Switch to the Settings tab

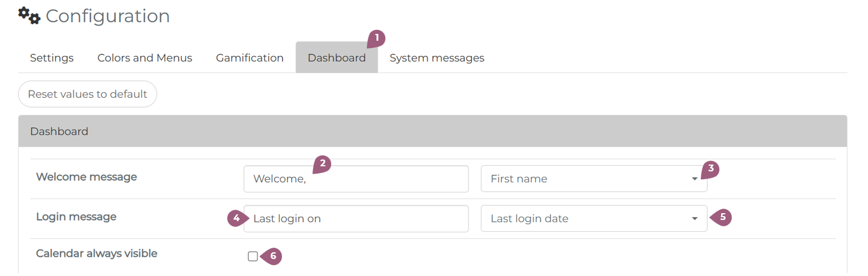tap(52, 58)
